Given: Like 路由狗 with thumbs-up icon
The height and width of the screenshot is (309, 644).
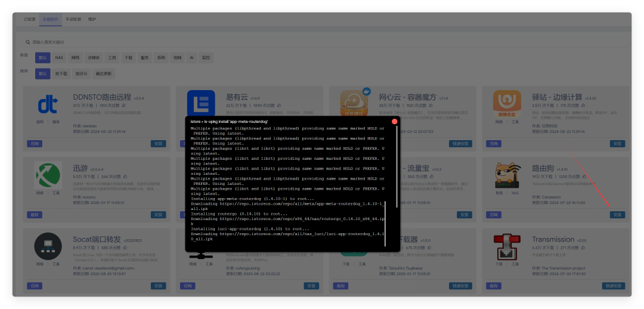Looking at the screenshot, I should click(585, 177).
